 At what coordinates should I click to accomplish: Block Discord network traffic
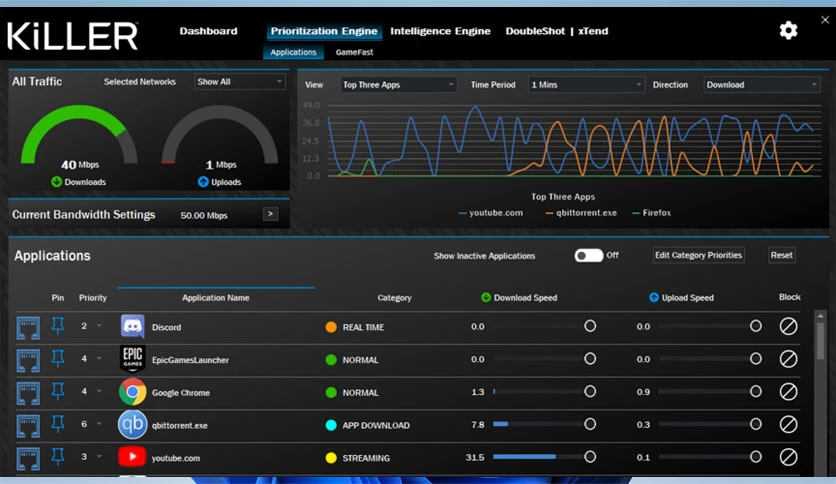click(788, 326)
